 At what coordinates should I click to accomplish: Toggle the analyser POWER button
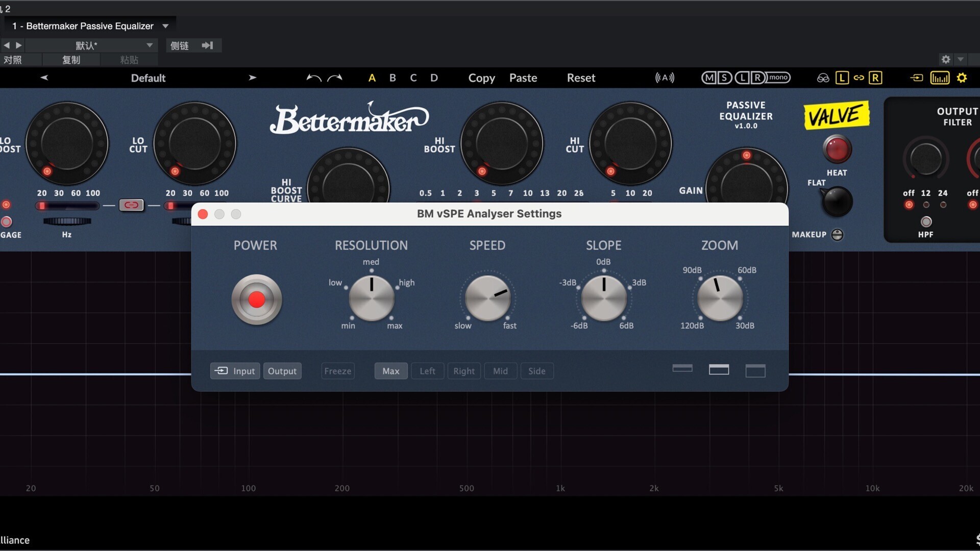[256, 299]
